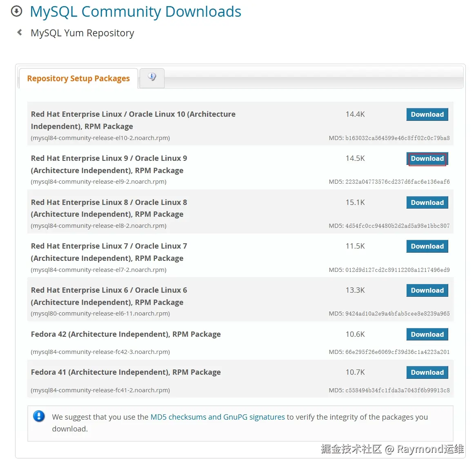
Task: Click the MySQL Community Downloads heading
Action: tap(136, 11)
